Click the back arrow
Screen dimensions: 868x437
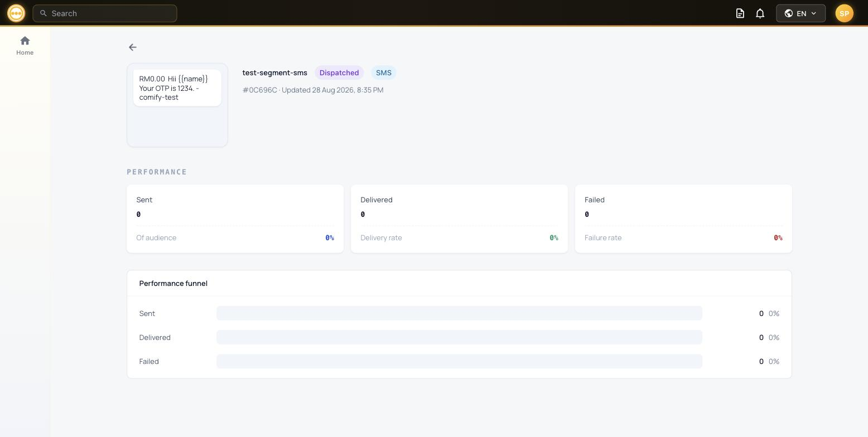[x=133, y=47]
